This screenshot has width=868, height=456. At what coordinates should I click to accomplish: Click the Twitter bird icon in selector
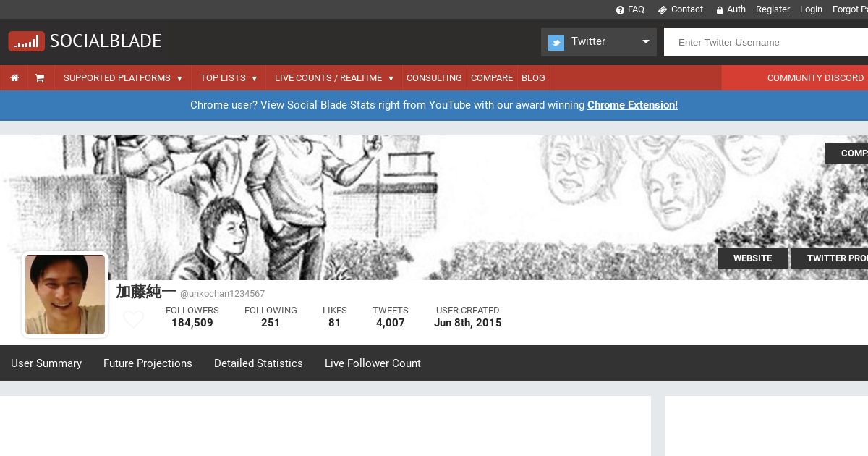(x=556, y=42)
